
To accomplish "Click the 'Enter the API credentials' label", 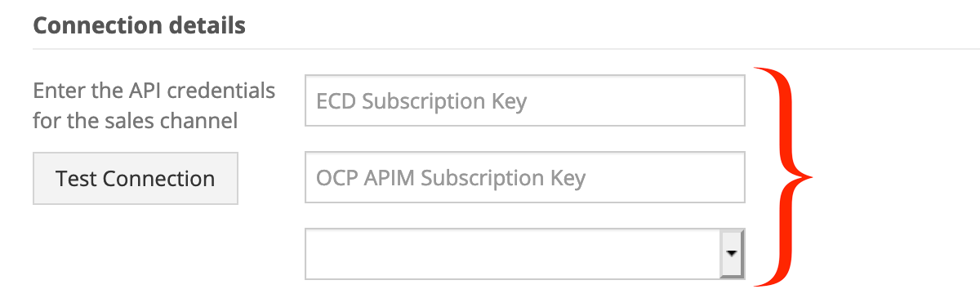I will pos(154,90).
